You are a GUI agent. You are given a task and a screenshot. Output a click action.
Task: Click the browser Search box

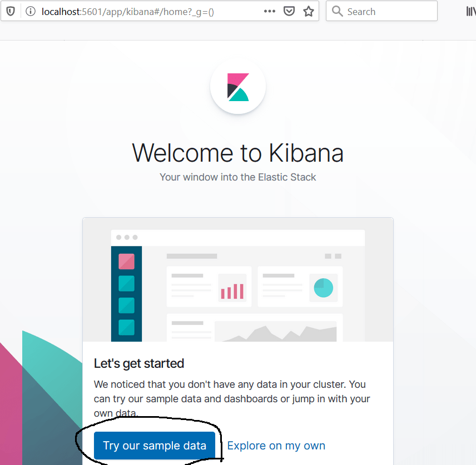click(381, 11)
